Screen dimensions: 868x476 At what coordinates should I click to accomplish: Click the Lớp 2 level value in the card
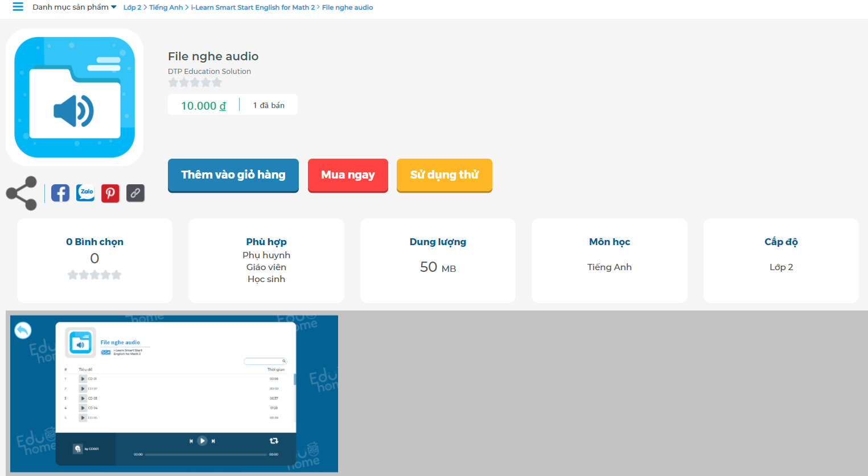tap(781, 267)
